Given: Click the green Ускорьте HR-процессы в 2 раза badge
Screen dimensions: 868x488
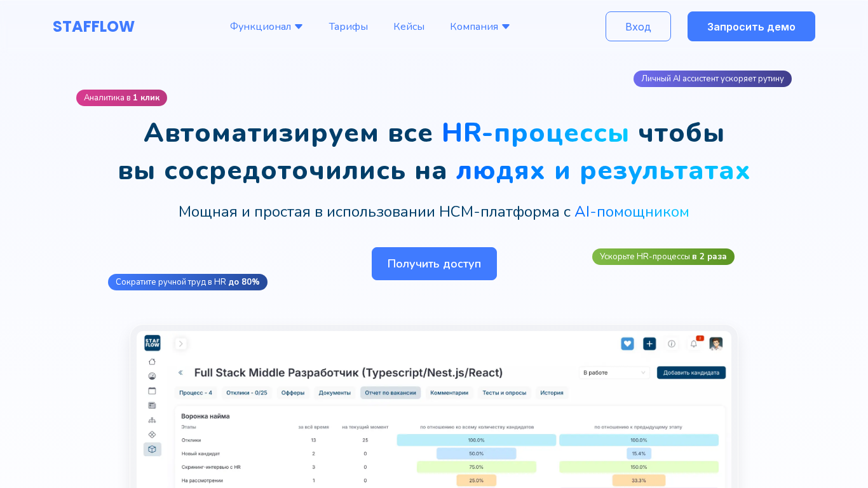Looking at the screenshot, I should [x=663, y=257].
